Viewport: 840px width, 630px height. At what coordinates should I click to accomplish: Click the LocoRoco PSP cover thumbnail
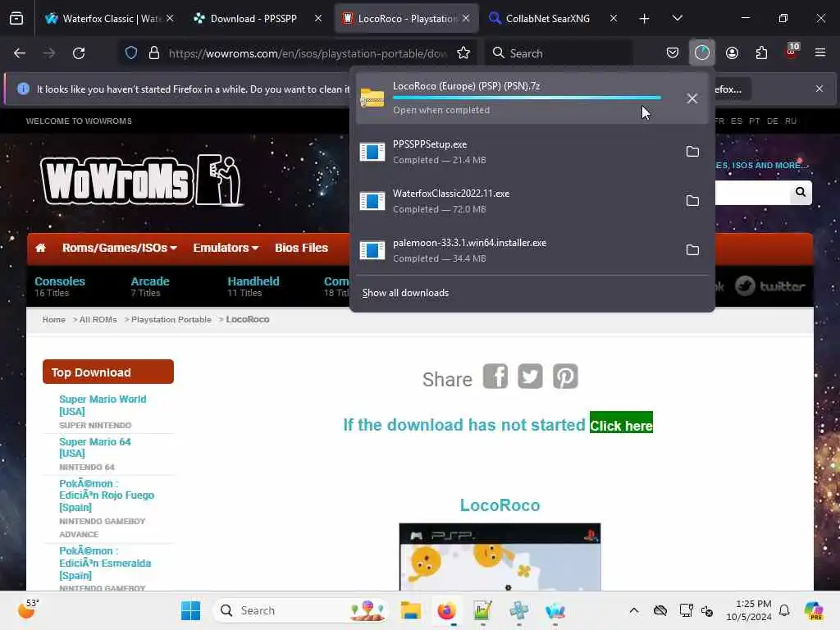point(500,557)
